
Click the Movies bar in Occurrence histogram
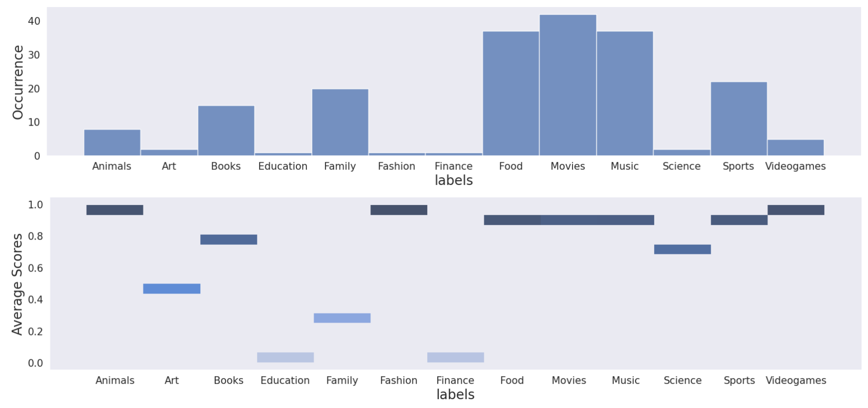(x=567, y=85)
